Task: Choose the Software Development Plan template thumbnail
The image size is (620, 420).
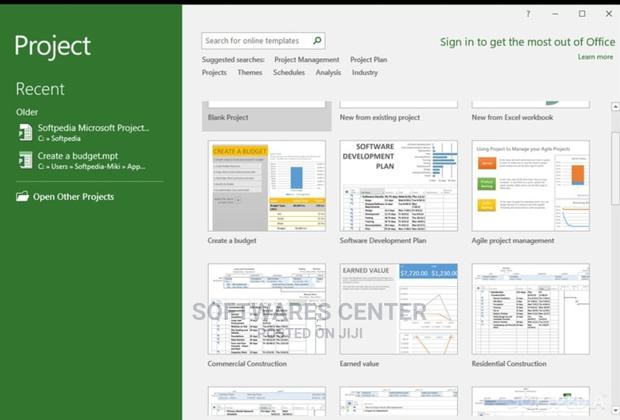Action: [399, 186]
